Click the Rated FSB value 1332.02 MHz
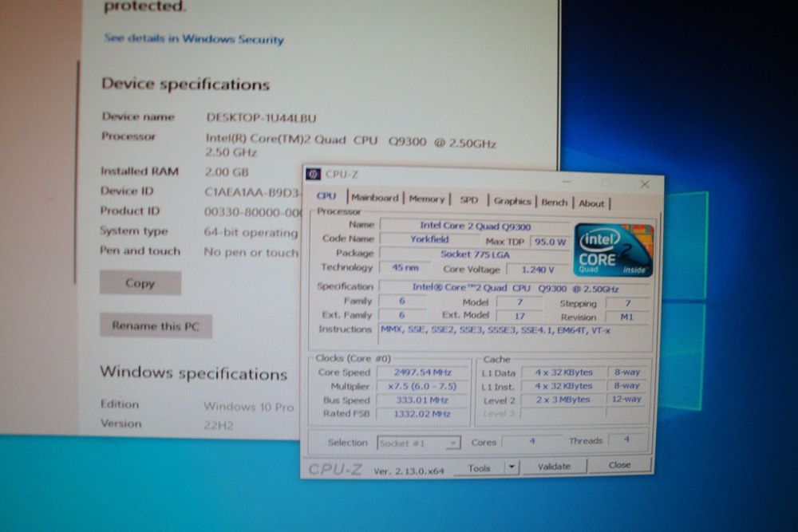 coord(422,413)
